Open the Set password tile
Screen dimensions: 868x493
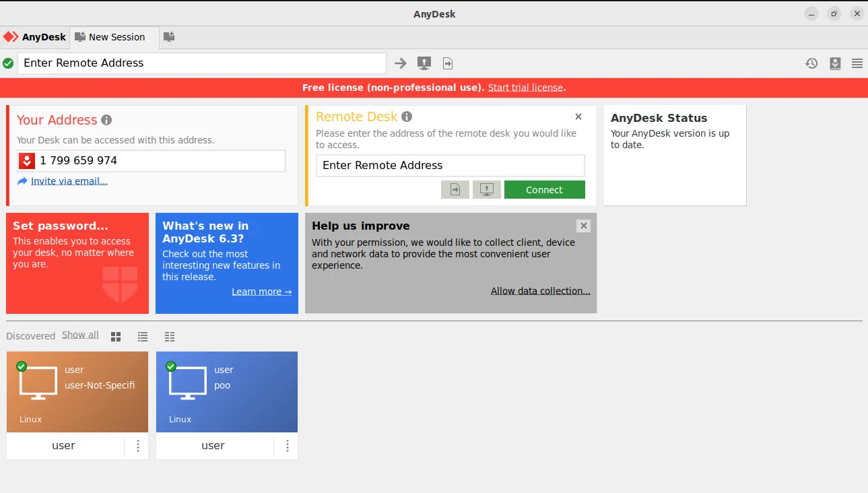point(77,263)
